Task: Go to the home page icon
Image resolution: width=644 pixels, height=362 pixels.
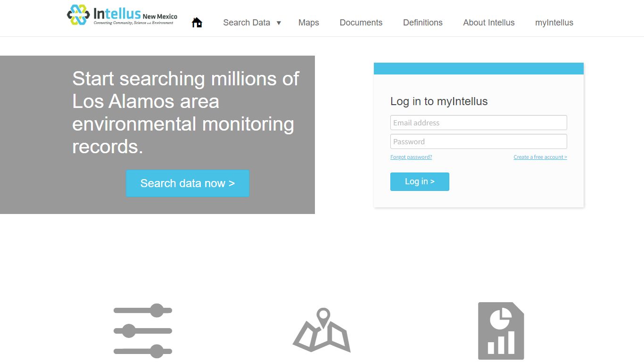Action: (197, 22)
